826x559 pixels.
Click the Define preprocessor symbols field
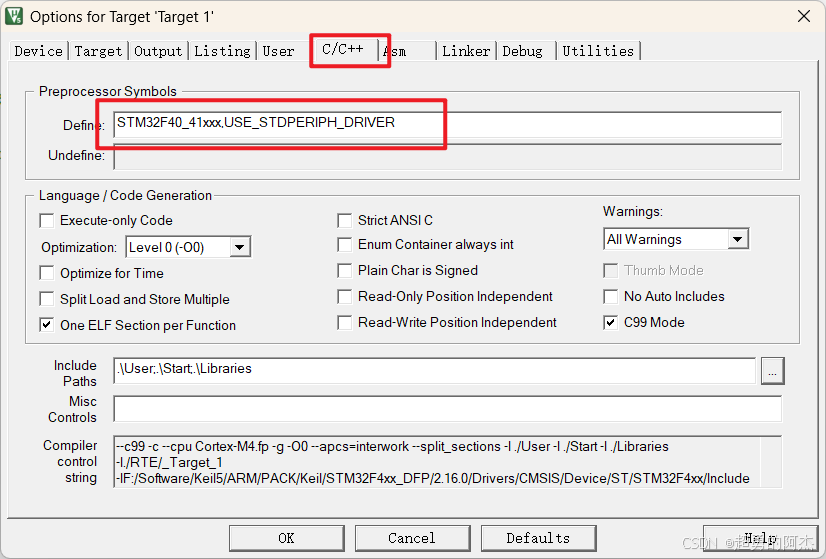coord(447,125)
